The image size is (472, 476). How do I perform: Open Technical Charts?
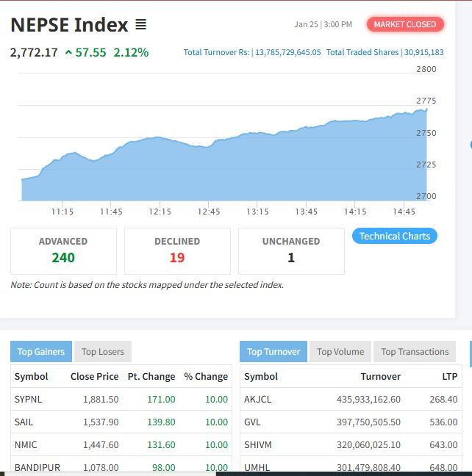pyautogui.click(x=395, y=236)
